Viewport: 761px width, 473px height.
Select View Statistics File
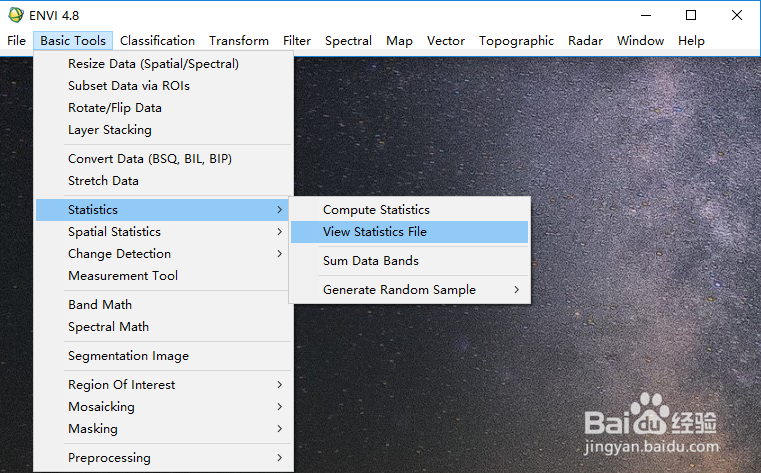(x=374, y=232)
